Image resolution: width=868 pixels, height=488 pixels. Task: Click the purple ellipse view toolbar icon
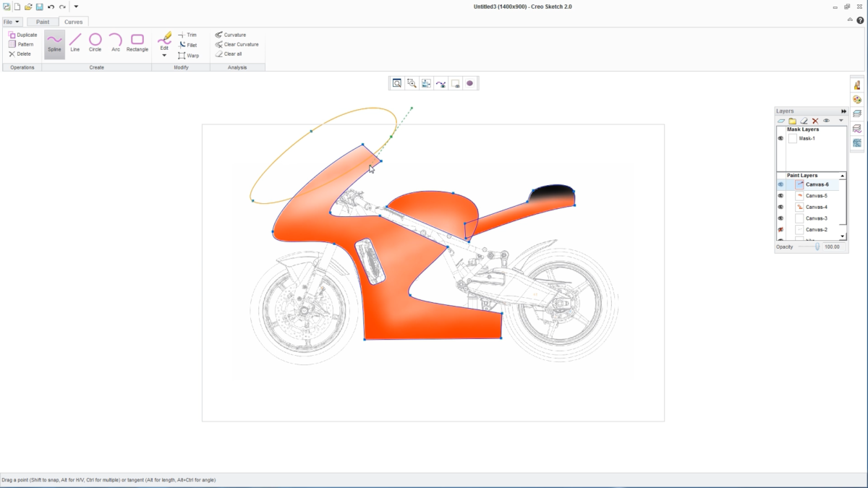click(x=469, y=83)
